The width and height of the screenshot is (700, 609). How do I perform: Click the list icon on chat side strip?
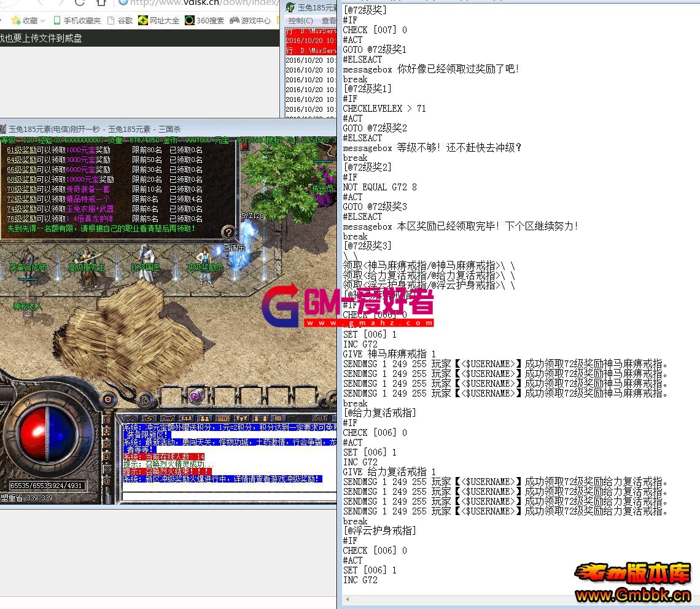pyautogui.click(x=107, y=457)
